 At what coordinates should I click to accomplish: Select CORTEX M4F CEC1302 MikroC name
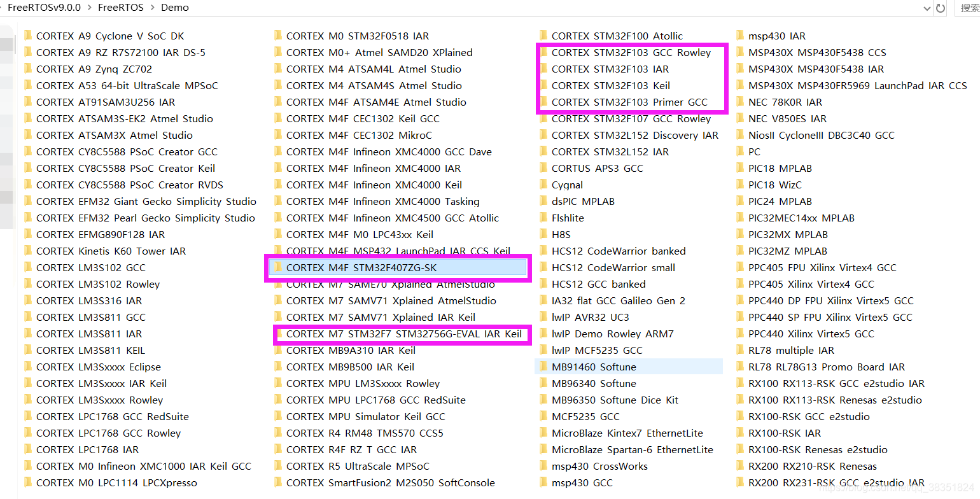(x=360, y=135)
